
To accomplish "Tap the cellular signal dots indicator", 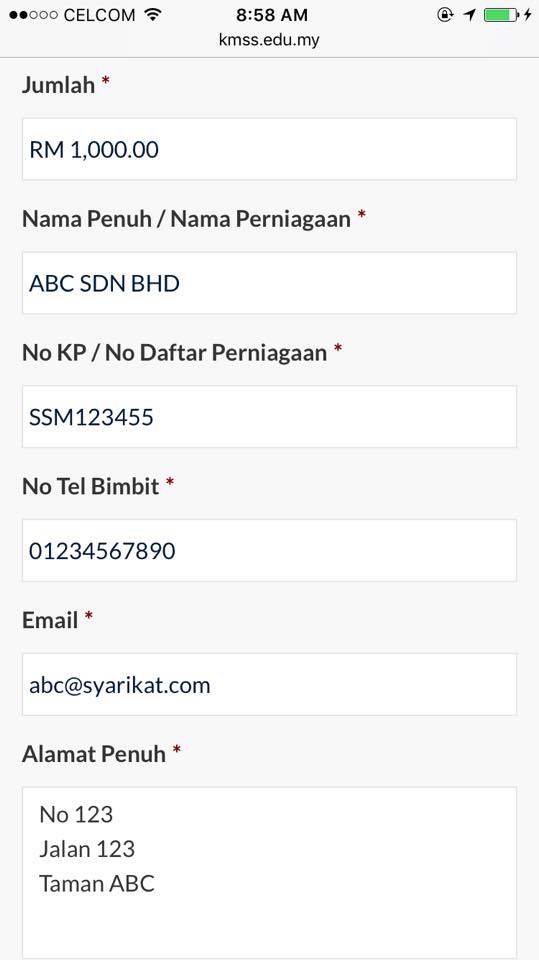I will click(34, 15).
